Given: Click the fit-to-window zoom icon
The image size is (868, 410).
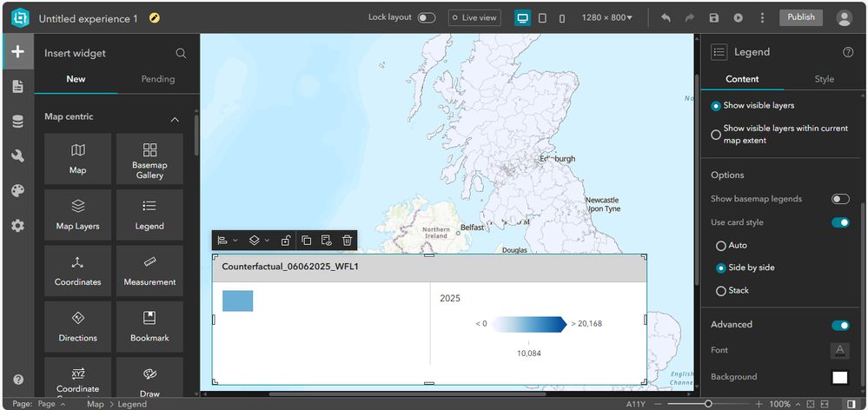Looking at the screenshot, I should click(811, 404).
